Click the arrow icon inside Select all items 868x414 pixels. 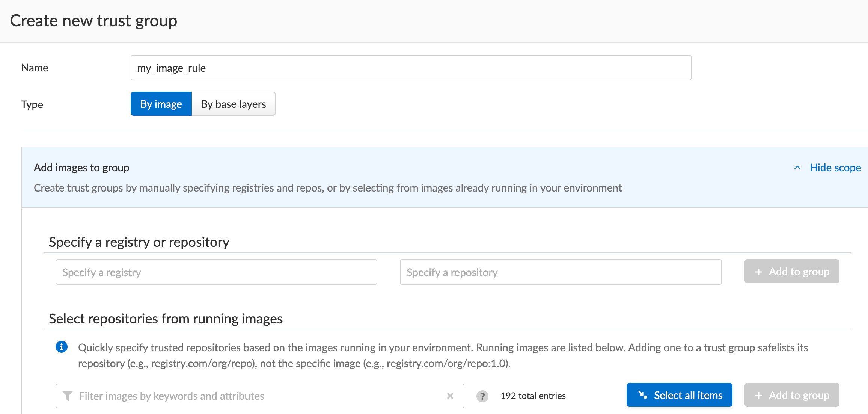643,395
